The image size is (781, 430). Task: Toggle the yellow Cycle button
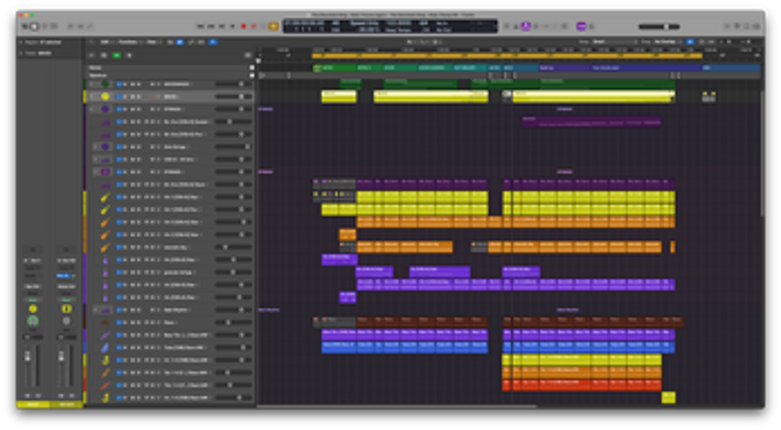tap(273, 26)
